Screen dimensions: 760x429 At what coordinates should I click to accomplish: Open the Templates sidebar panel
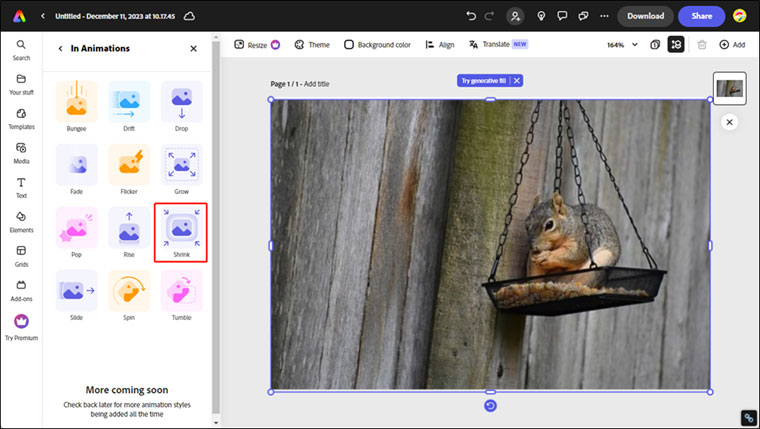click(21, 118)
